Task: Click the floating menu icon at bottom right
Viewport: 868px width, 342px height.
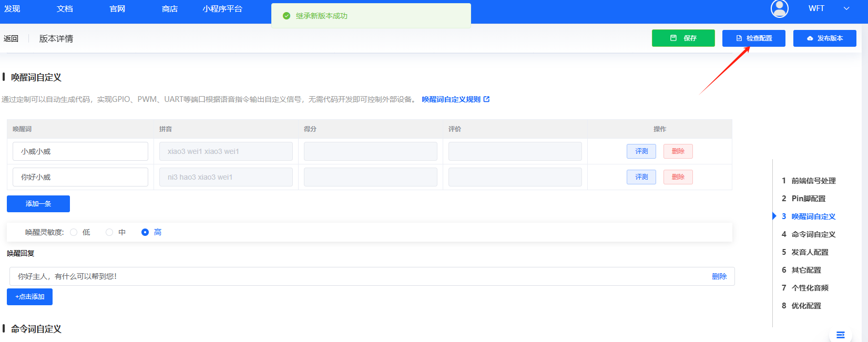Action: [840, 335]
